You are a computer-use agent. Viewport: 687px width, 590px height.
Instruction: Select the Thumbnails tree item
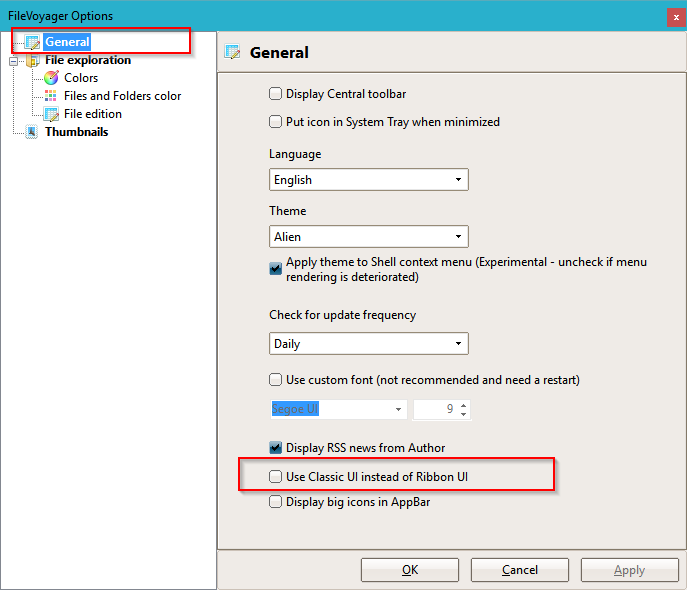pyautogui.click(x=77, y=132)
